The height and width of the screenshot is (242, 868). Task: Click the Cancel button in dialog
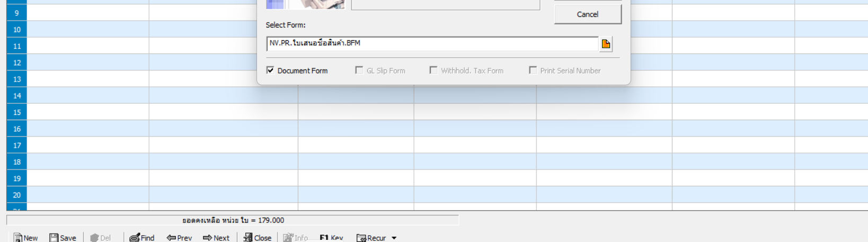(x=588, y=14)
